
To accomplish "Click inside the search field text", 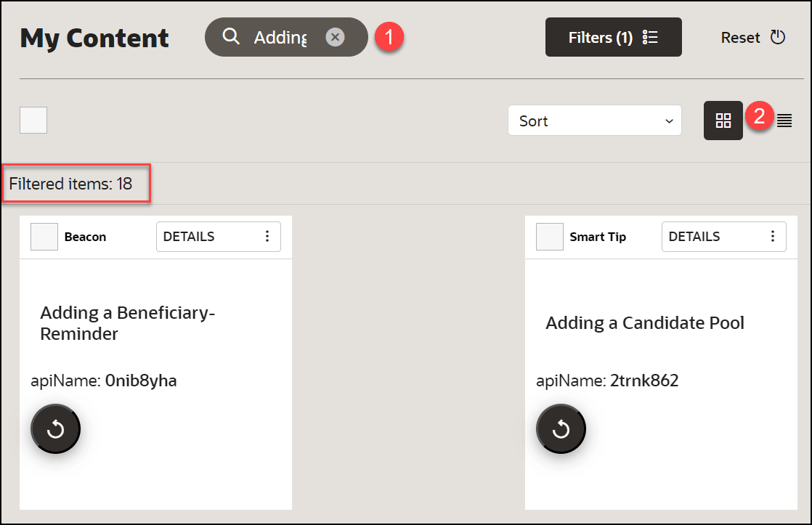I will pos(280,37).
